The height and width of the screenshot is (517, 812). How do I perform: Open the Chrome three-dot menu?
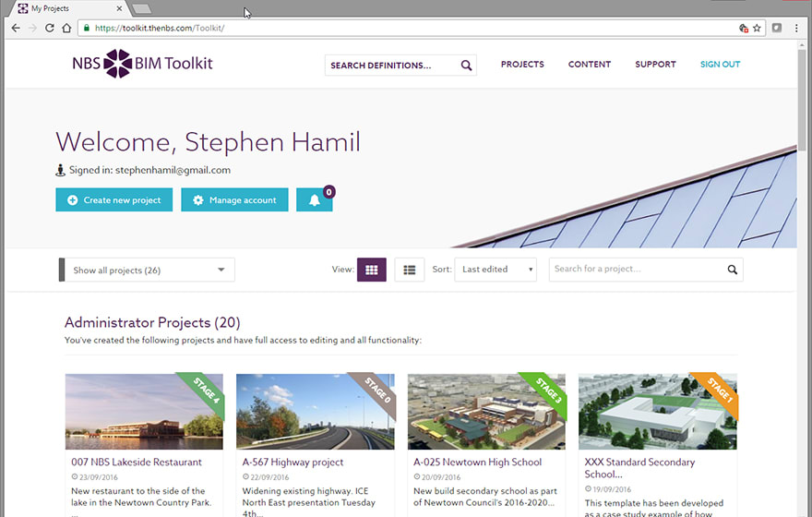796,28
